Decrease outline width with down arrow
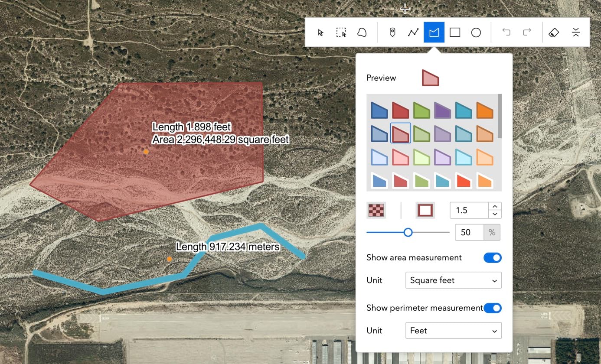This screenshot has height=364, width=601. pos(495,214)
